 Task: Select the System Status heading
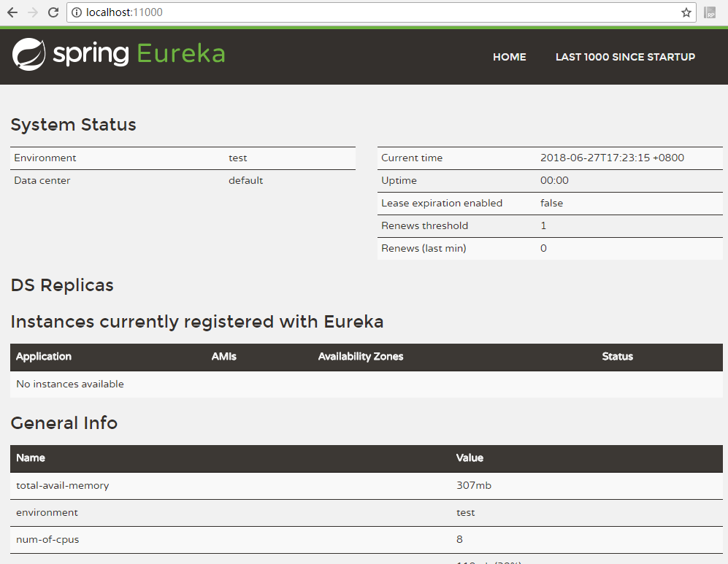click(73, 125)
